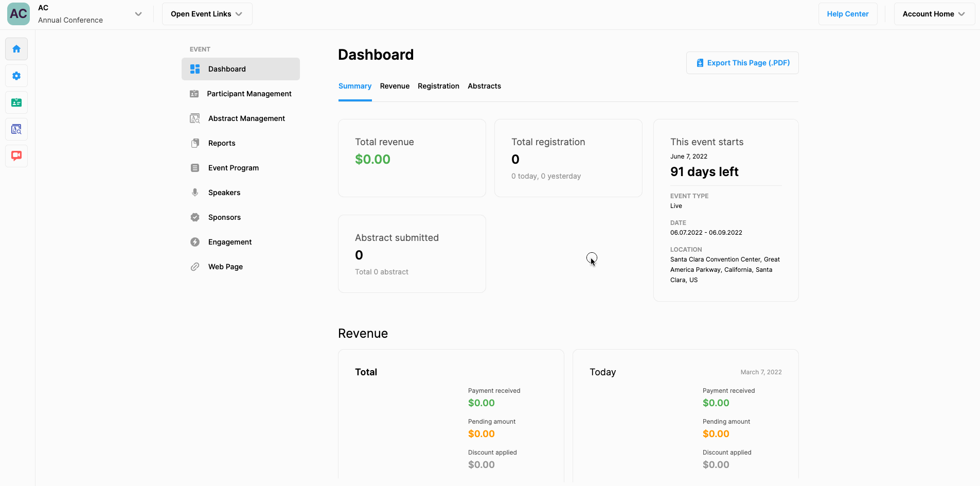Click the Engagement lightning icon

195,242
